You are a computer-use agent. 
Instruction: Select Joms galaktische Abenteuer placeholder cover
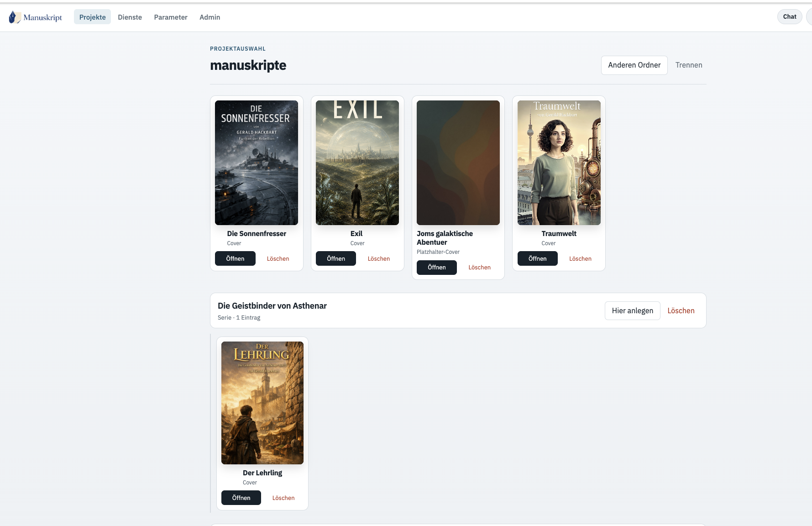click(458, 163)
